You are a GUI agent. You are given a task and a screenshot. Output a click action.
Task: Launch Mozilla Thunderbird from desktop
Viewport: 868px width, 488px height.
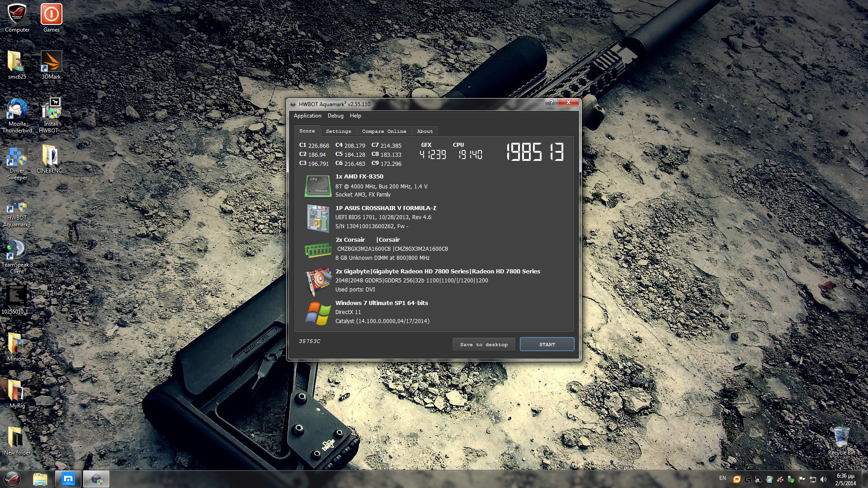[17, 115]
